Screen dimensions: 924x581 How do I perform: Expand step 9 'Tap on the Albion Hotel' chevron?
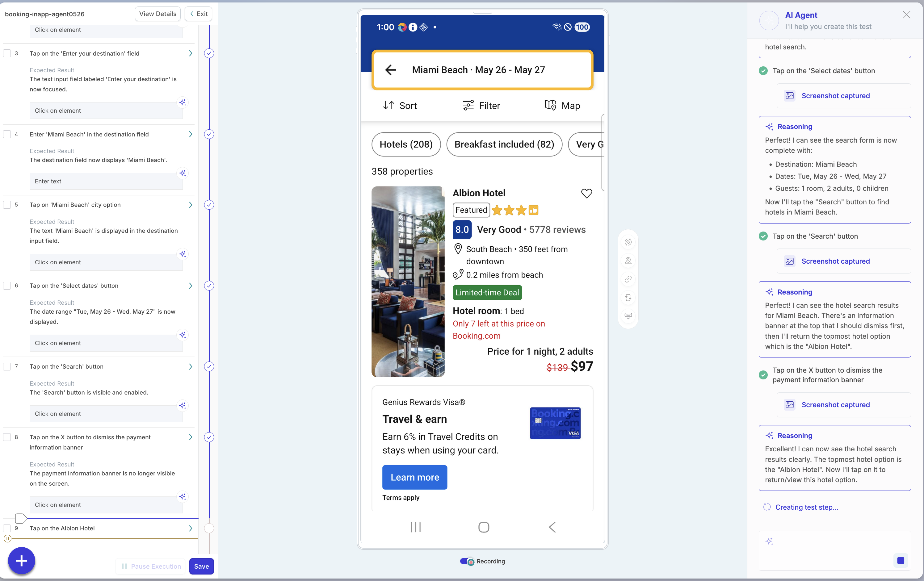coord(190,529)
